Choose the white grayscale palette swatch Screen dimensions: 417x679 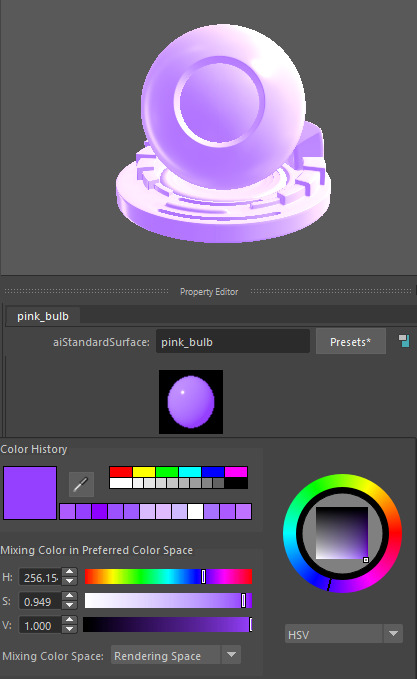(x=121, y=483)
